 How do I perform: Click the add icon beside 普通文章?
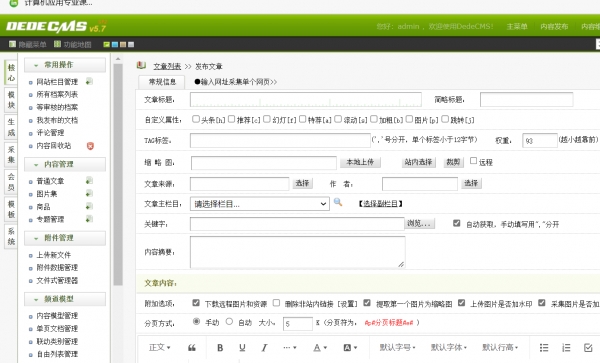click(89, 181)
